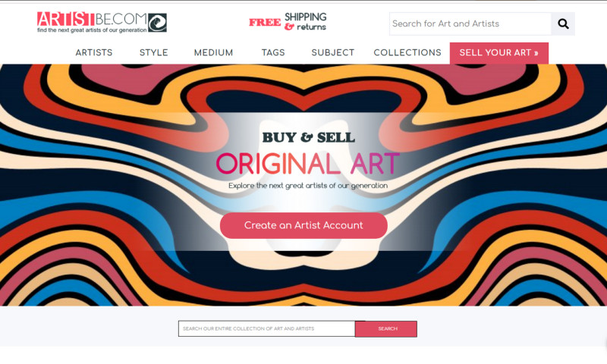The image size is (607, 364).
Task: Focus the entire collection search box
Action: [267, 329]
